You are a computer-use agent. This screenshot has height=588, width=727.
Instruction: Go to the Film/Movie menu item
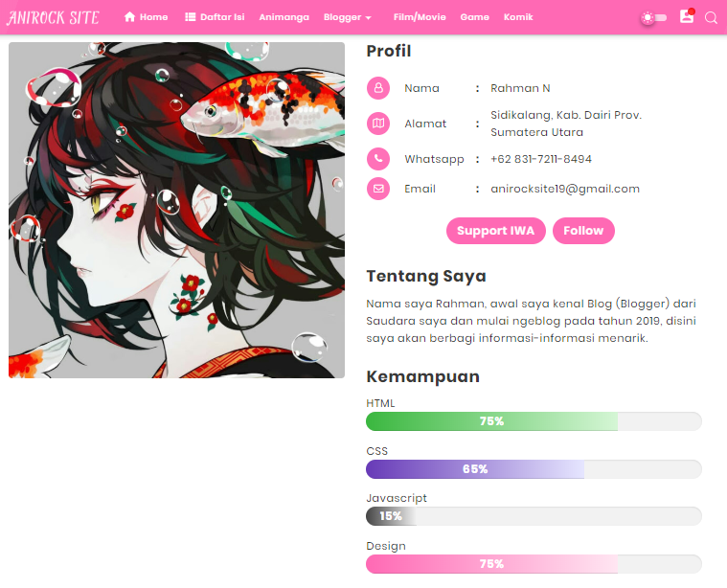(420, 17)
